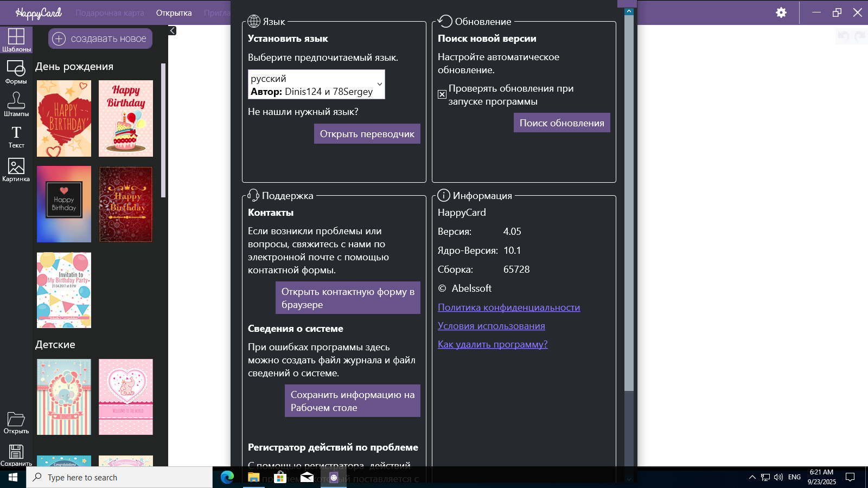Switch to the Подарочная карта tab
Viewport: 868px width, 488px height.
pyautogui.click(x=110, y=13)
